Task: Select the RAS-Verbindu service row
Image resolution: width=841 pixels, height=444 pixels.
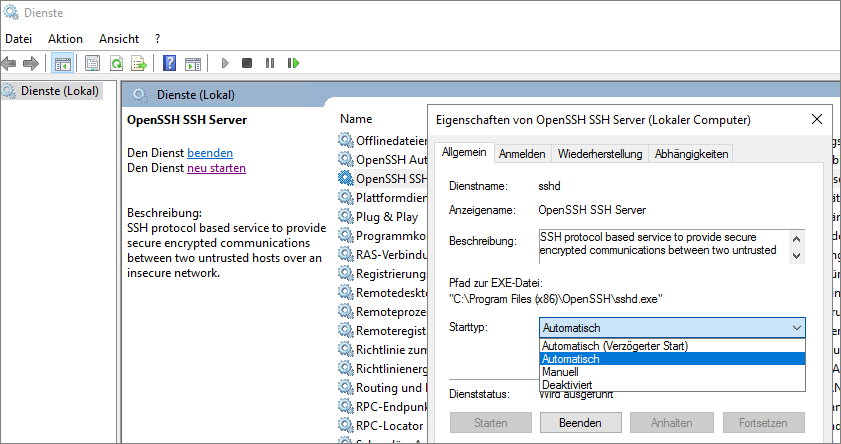Action: pyautogui.click(x=383, y=255)
